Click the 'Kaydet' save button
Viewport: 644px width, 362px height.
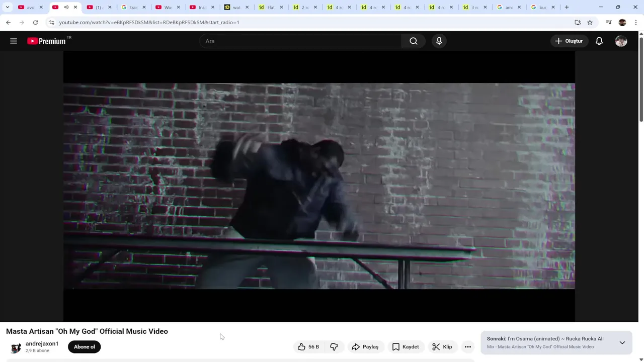tap(406, 347)
